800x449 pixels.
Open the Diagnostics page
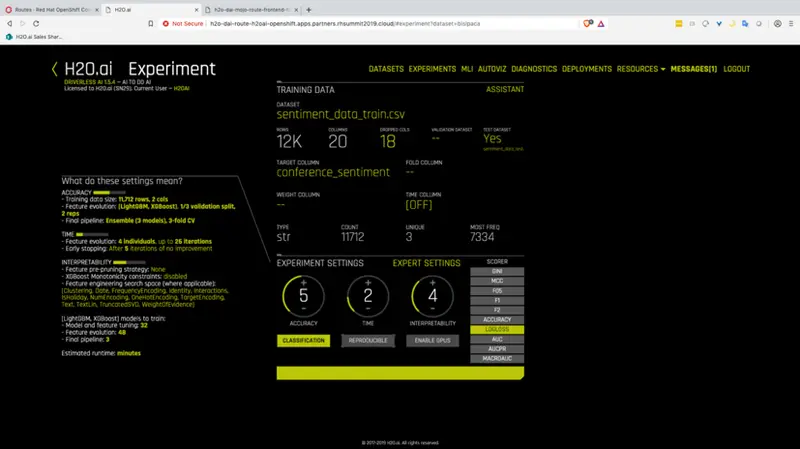pyautogui.click(x=534, y=69)
